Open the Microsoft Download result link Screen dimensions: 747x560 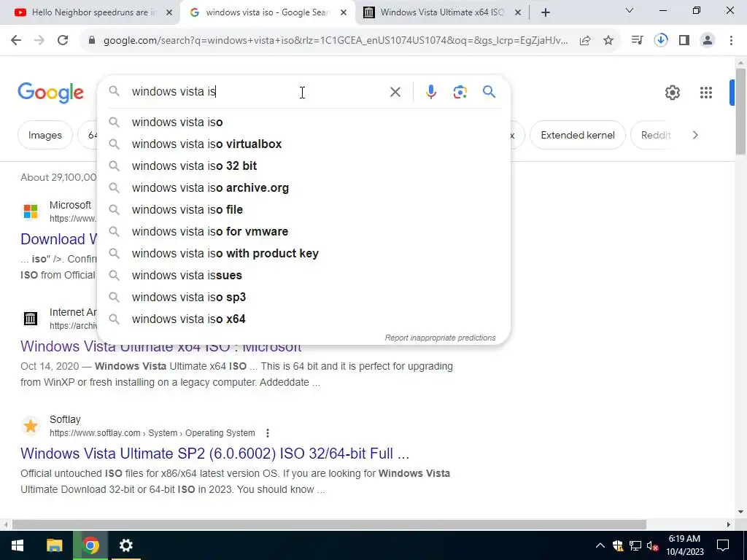[59, 239]
